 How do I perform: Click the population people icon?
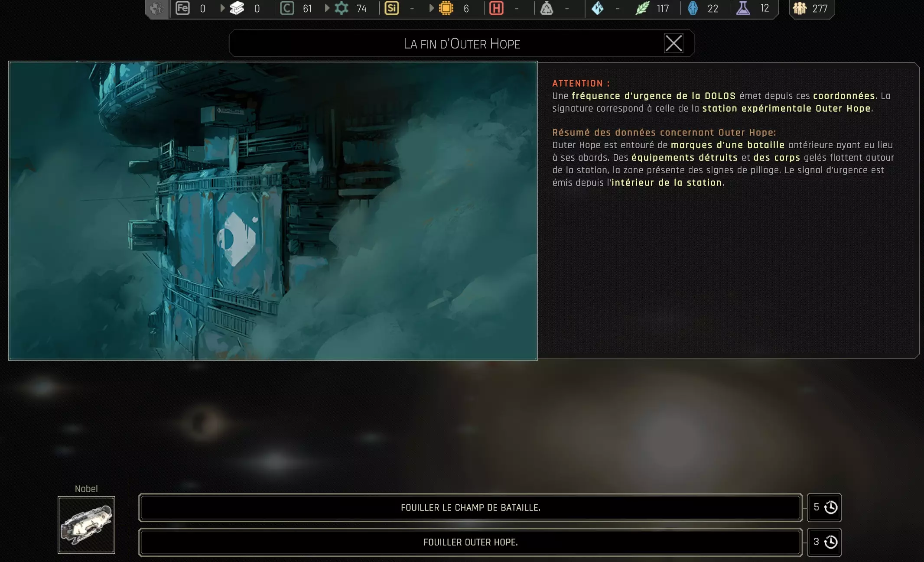click(x=800, y=8)
